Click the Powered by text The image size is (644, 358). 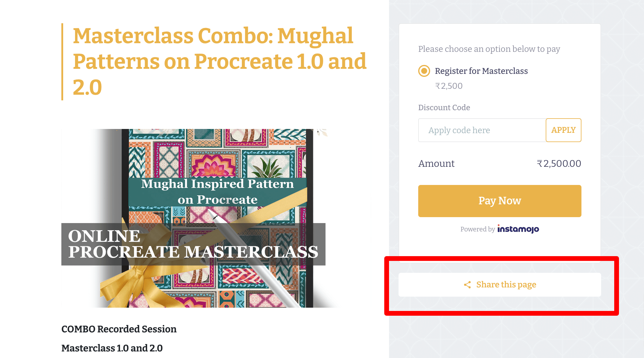coord(477,229)
